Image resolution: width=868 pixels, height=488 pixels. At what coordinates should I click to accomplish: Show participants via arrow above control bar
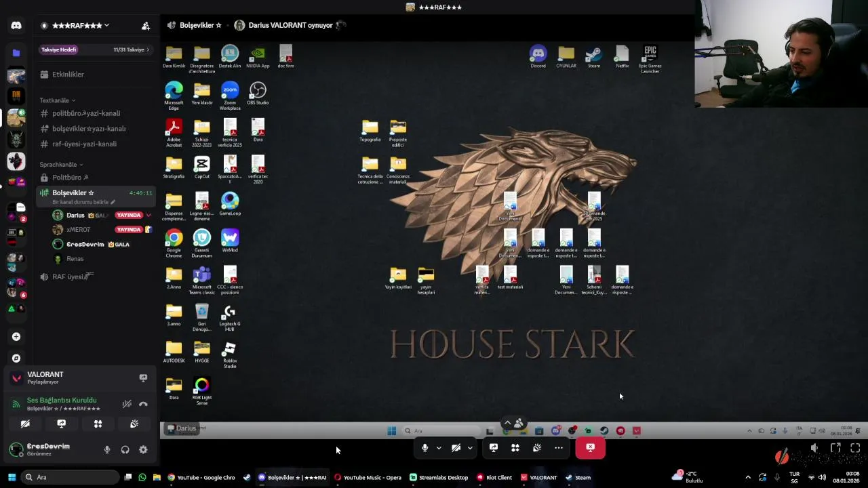click(x=513, y=423)
